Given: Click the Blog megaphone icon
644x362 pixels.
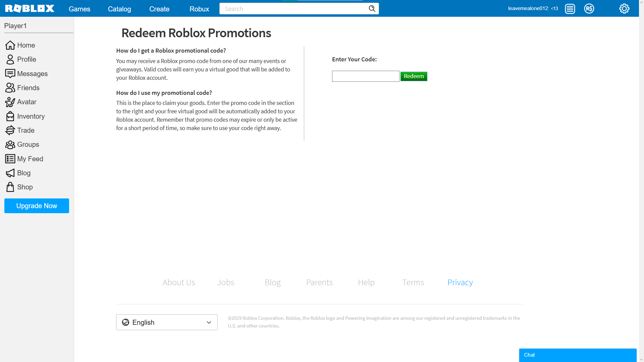Looking at the screenshot, I should (10, 173).
